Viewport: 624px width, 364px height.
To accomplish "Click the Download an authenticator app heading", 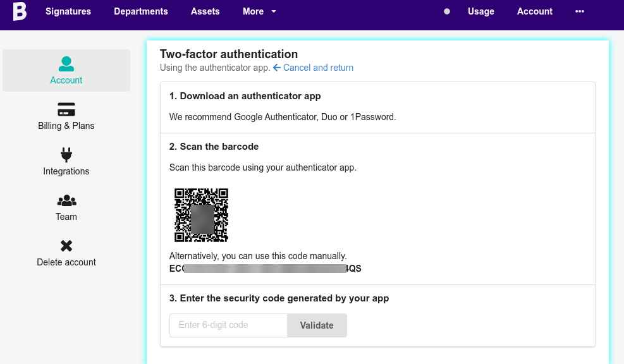I will 245,96.
